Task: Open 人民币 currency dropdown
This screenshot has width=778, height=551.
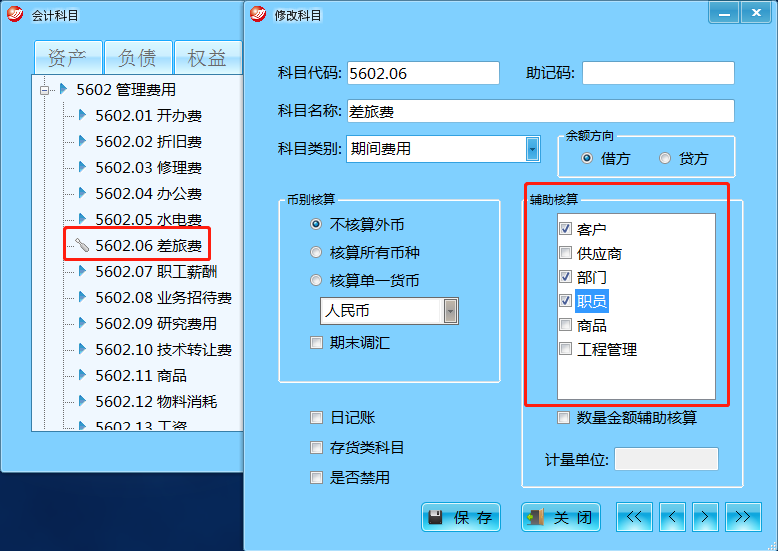Action: pyautogui.click(x=451, y=311)
